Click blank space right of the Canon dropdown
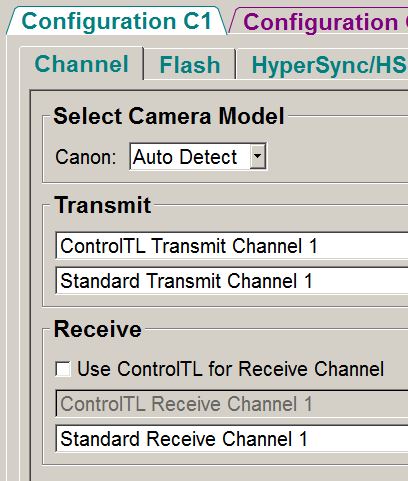This screenshot has height=481, width=408. click(337, 157)
